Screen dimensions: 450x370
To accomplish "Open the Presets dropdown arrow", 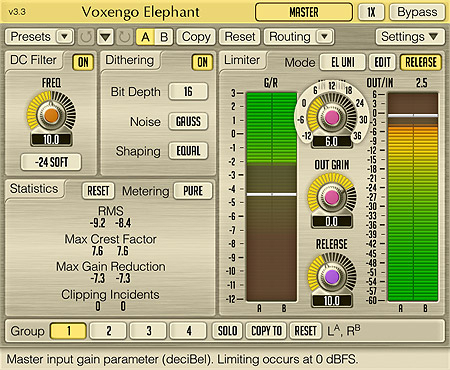I will point(64,36).
